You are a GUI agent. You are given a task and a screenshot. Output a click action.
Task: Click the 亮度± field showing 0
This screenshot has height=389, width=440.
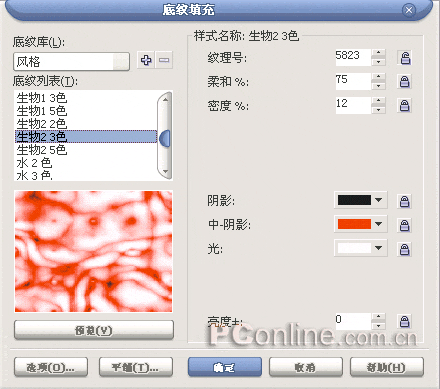(353, 321)
